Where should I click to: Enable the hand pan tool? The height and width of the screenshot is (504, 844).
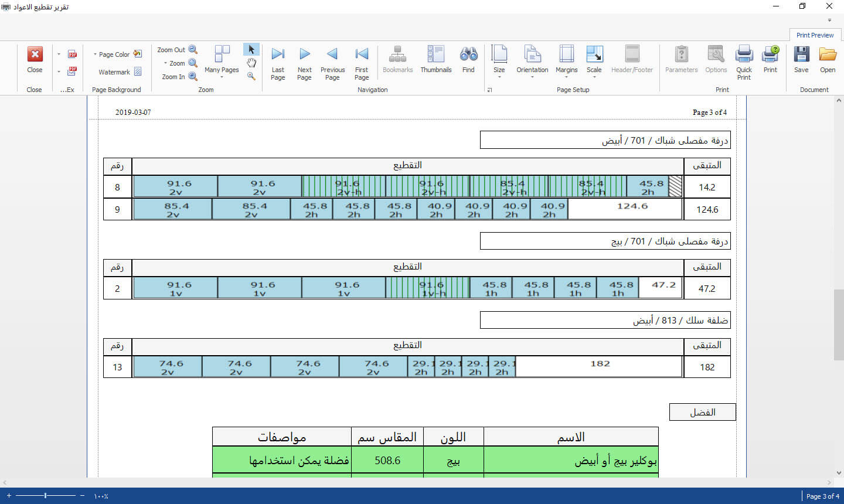[251, 63]
